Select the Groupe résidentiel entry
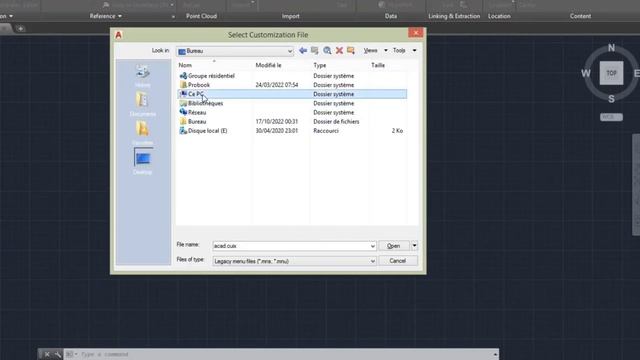 tap(211, 76)
